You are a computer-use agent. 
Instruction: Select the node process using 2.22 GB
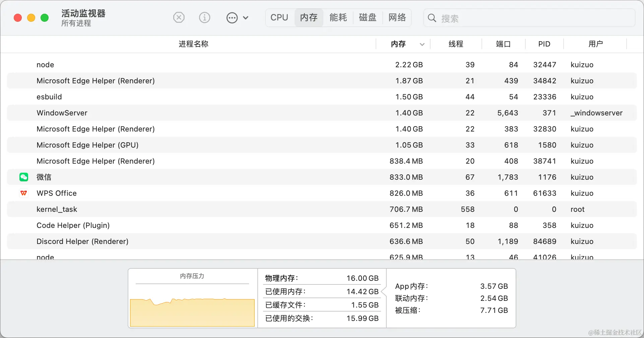pos(322,65)
